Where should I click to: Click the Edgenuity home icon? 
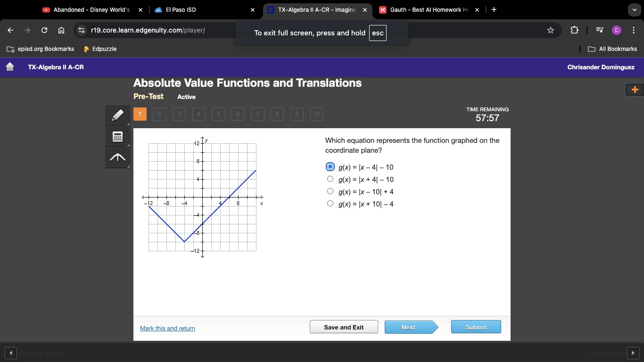pos(10,67)
